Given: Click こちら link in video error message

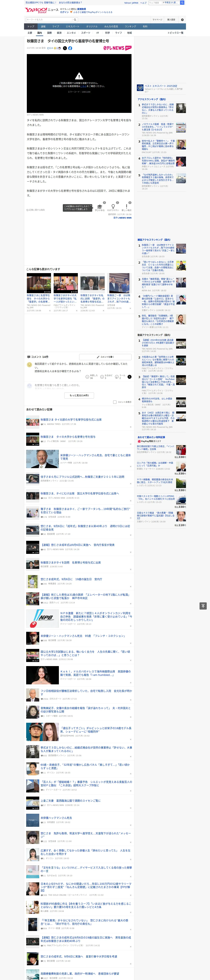Looking at the screenshot, I should click(83, 86).
